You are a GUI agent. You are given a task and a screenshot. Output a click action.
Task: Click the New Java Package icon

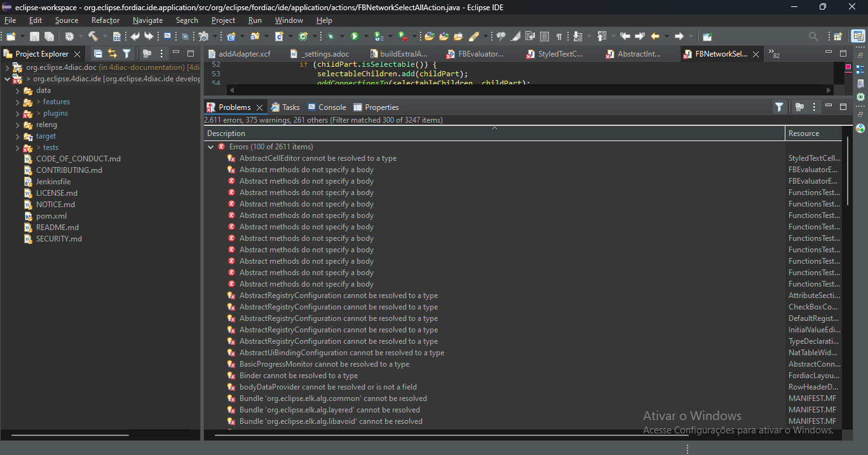pyautogui.click(x=255, y=36)
